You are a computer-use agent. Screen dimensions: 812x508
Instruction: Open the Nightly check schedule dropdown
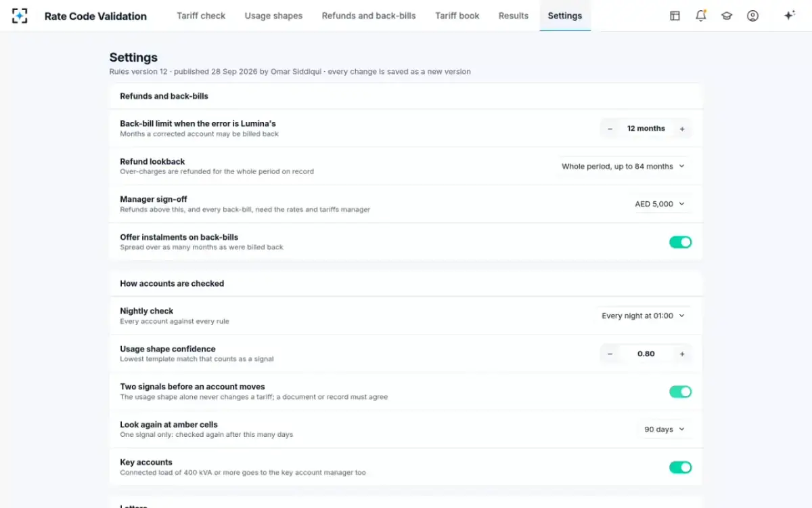[x=644, y=316]
